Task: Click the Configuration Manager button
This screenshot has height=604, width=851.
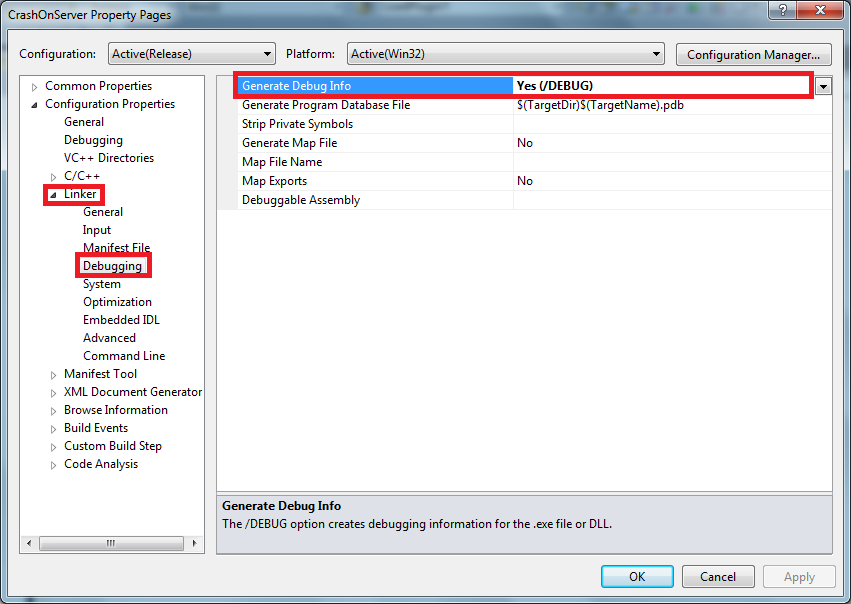Action: pyautogui.click(x=754, y=54)
